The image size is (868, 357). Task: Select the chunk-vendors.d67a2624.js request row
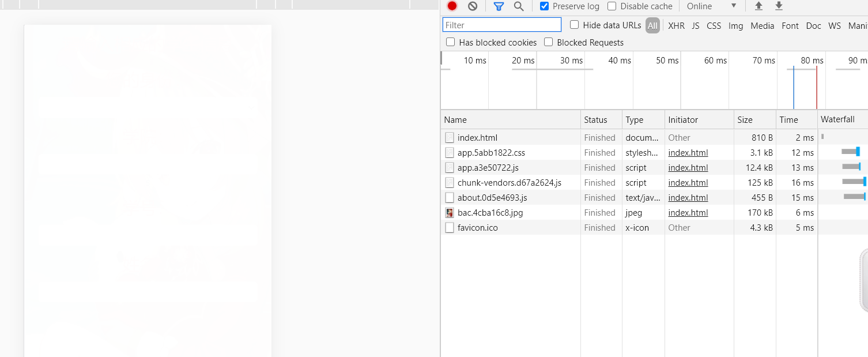[509, 183]
